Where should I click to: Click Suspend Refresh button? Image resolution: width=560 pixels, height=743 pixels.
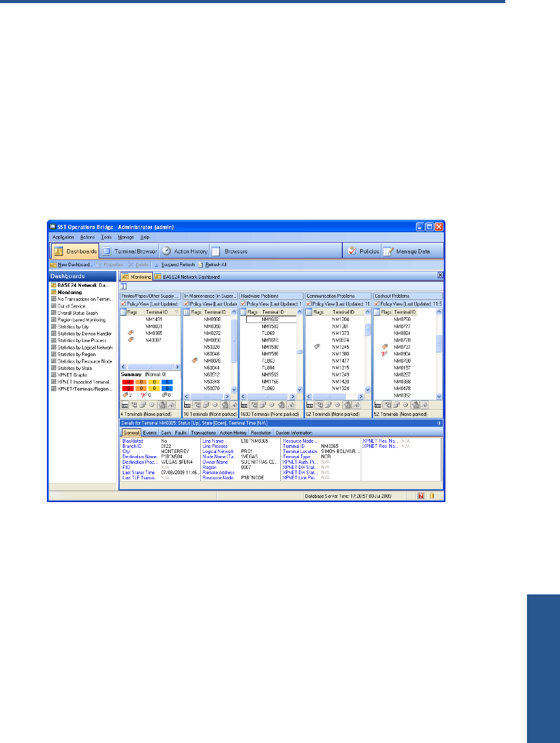pos(174,265)
